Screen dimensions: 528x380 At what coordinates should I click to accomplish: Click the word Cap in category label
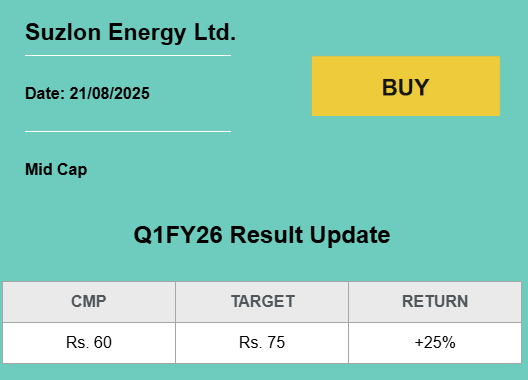click(72, 170)
